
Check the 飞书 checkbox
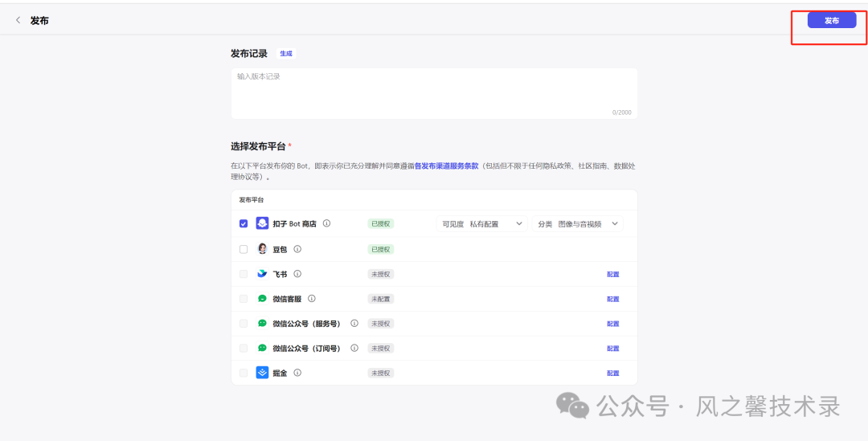244,274
